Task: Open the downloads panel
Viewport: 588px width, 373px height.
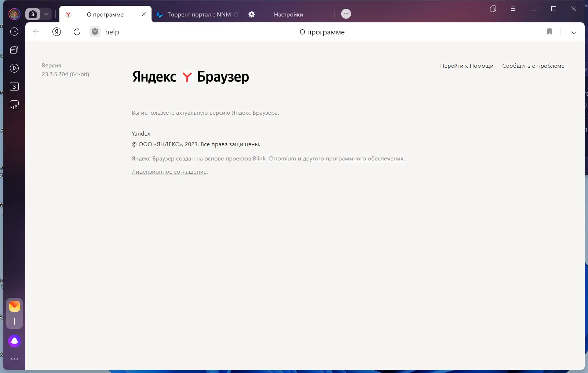Action: [574, 32]
